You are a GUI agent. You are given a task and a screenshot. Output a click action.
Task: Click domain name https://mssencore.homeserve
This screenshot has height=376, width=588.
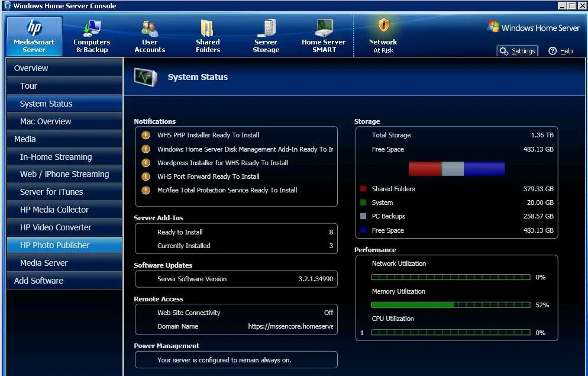pyautogui.click(x=290, y=326)
